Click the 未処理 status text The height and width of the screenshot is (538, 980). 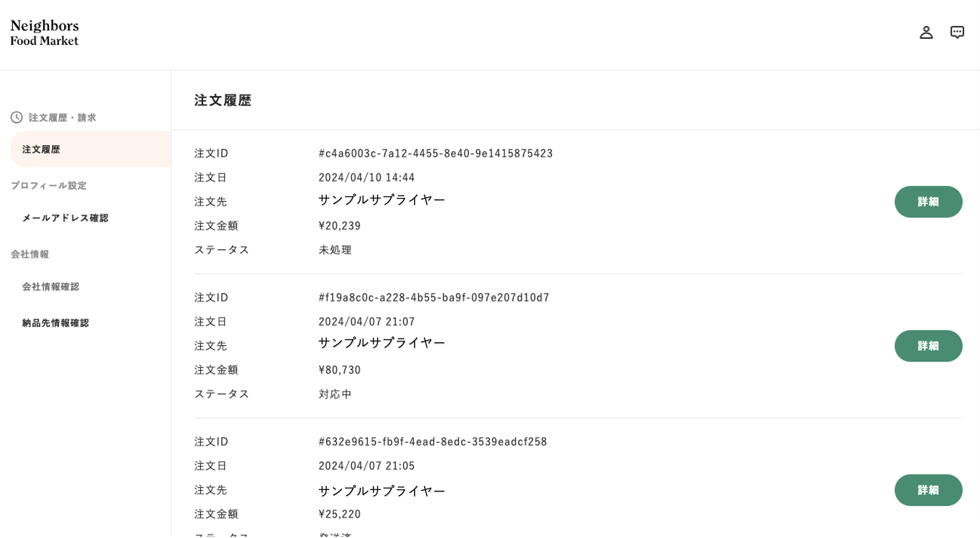(335, 250)
